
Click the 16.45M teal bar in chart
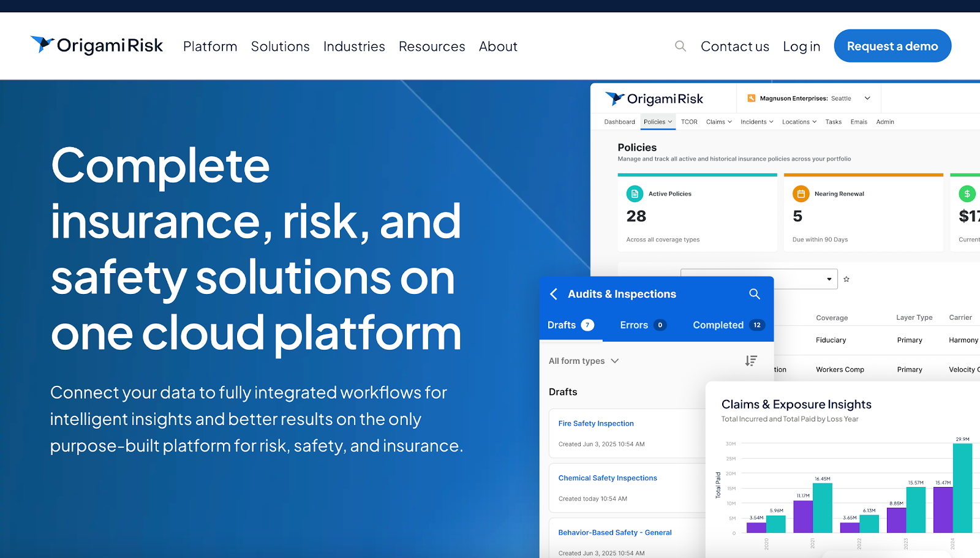pos(823,508)
